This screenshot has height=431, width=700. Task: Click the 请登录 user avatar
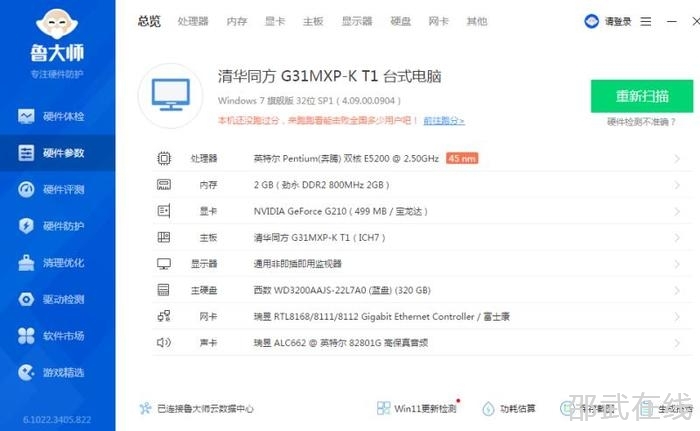tap(591, 21)
